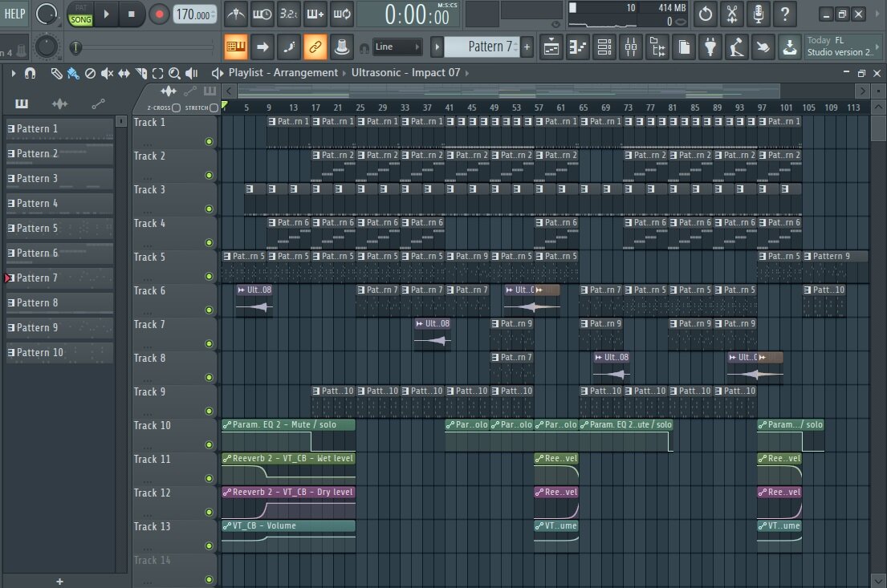Start playback with the play button
The image size is (887, 588).
(x=106, y=14)
